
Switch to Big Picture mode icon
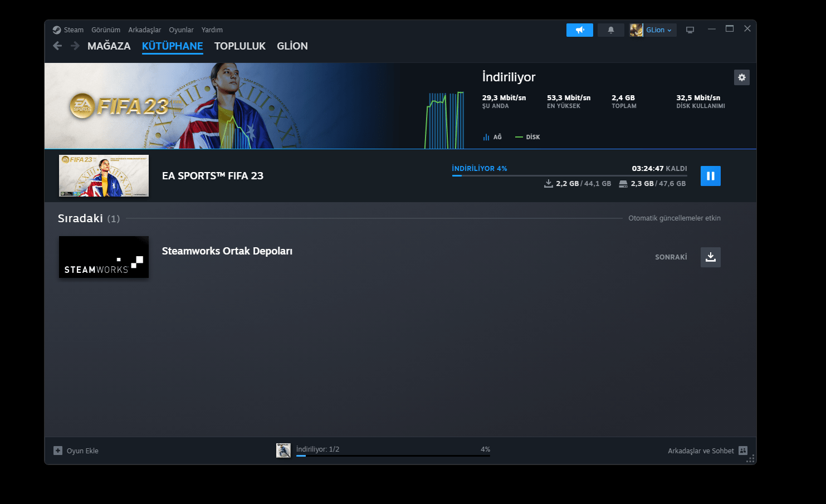coord(690,30)
